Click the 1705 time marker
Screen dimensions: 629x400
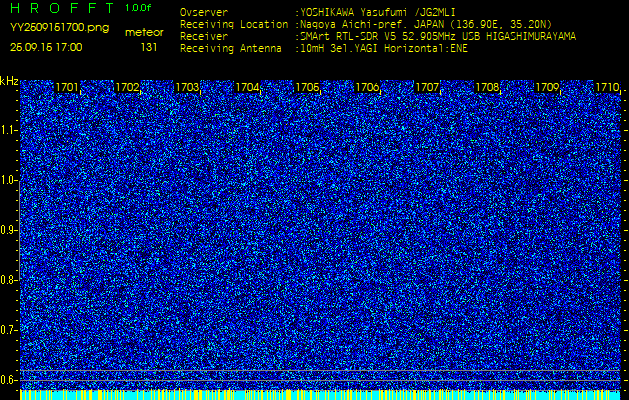click(x=307, y=87)
